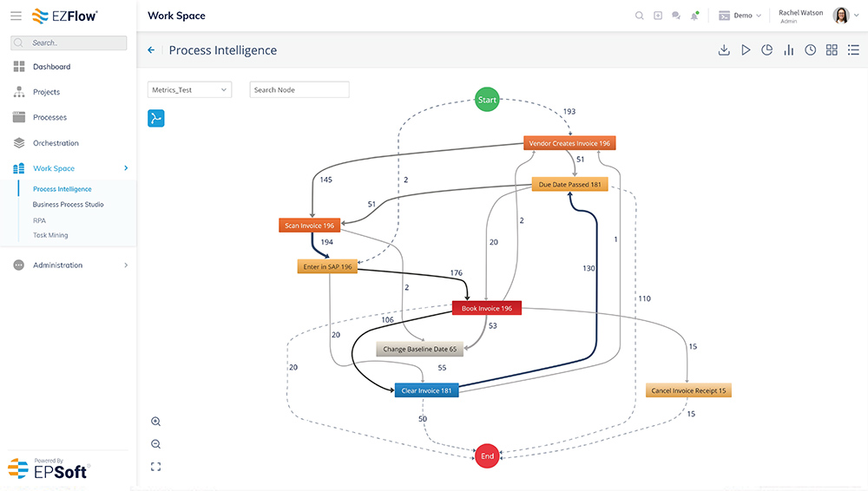Viewport: 868px width, 491px height.
Task: Select the red End node
Action: tap(487, 456)
